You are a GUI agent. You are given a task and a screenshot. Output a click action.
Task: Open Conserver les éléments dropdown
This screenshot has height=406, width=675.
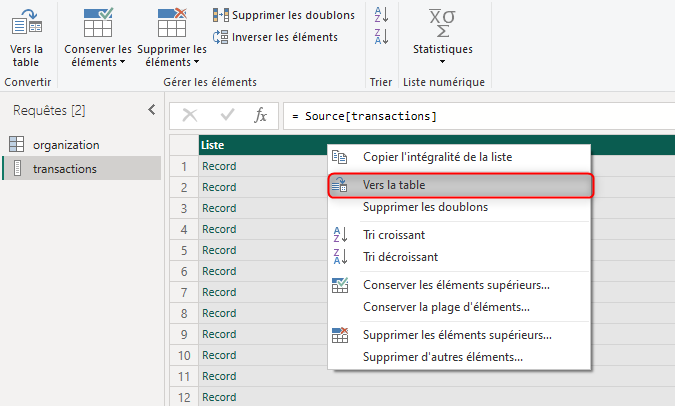coord(98,56)
